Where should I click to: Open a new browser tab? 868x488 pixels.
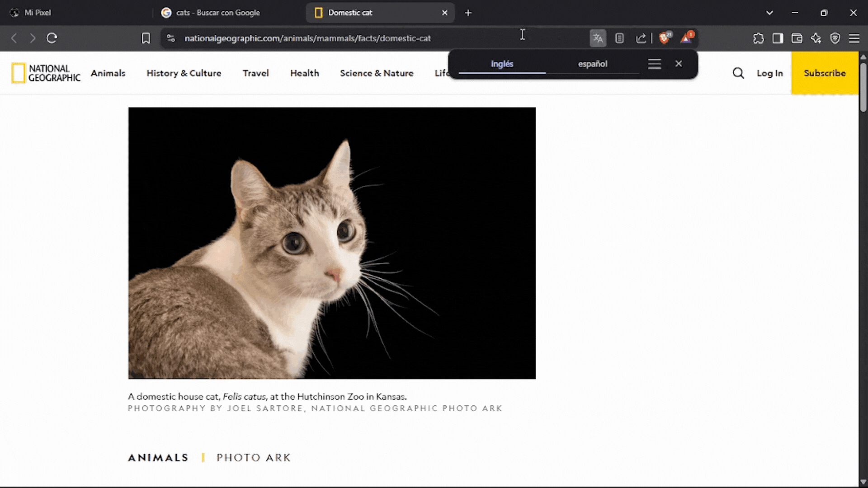pos(468,13)
